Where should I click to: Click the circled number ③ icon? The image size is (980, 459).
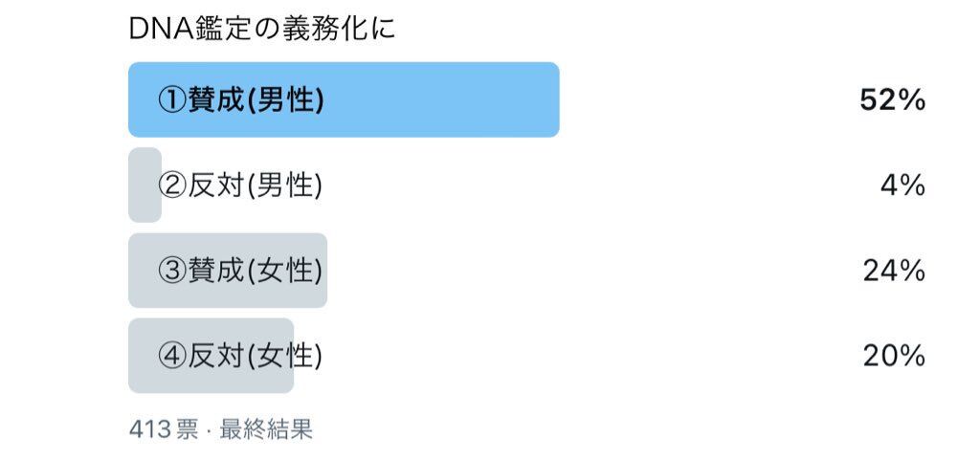tap(172, 271)
